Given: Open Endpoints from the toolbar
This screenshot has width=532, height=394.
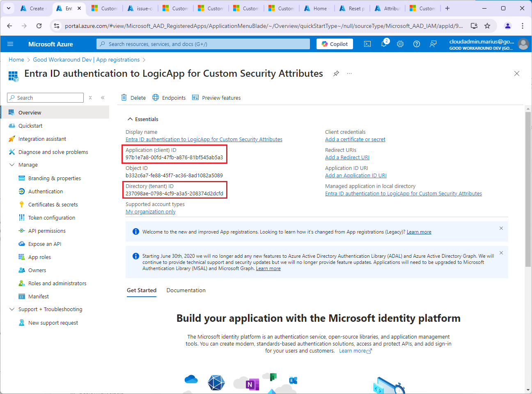Looking at the screenshot, I should click(169, 98).
